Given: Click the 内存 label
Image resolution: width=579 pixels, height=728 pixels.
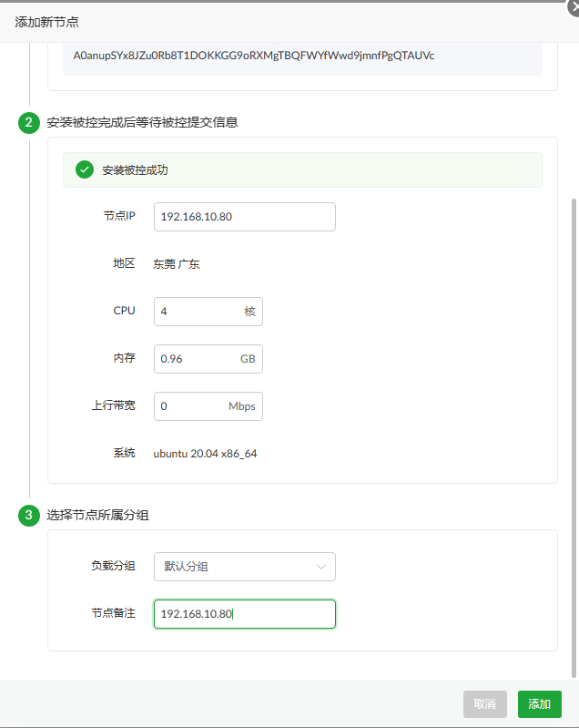Looking at the screenshot, I should 125,358.
